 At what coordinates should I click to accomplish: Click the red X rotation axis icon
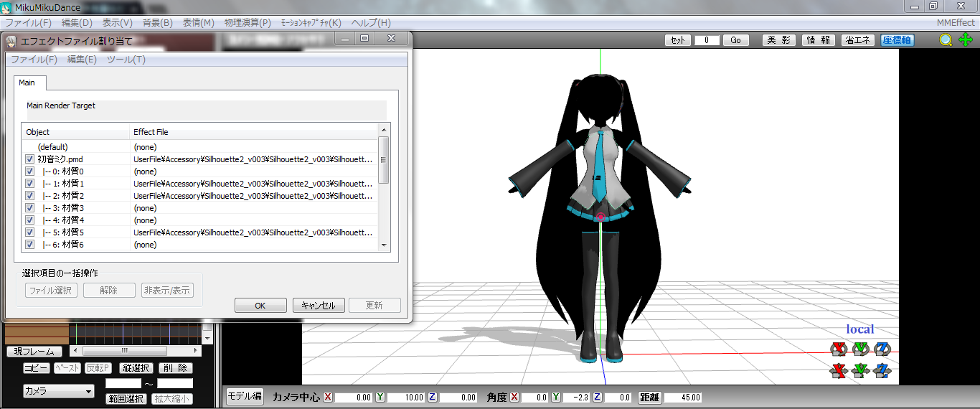(x=839, y=349)
